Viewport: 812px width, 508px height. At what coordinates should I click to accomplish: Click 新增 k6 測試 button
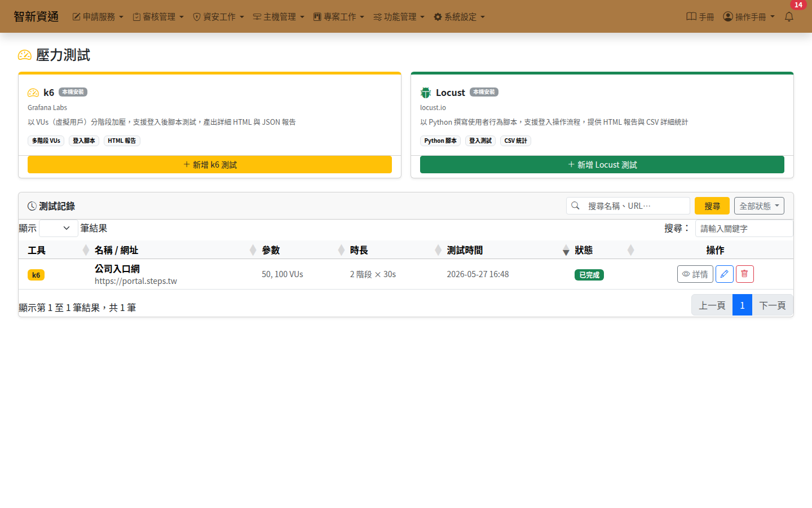[x=210, y=164]
